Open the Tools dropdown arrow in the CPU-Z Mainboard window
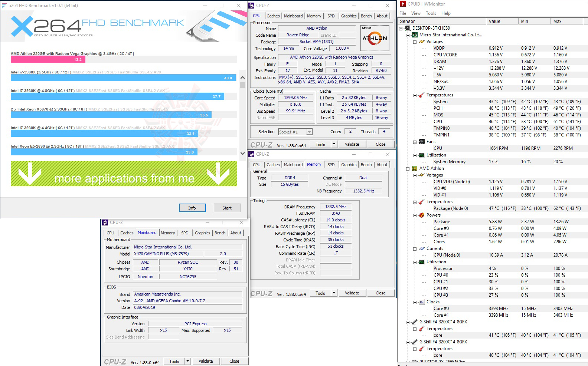Viewport: 588px width, 366px height. tap(187, 361)
